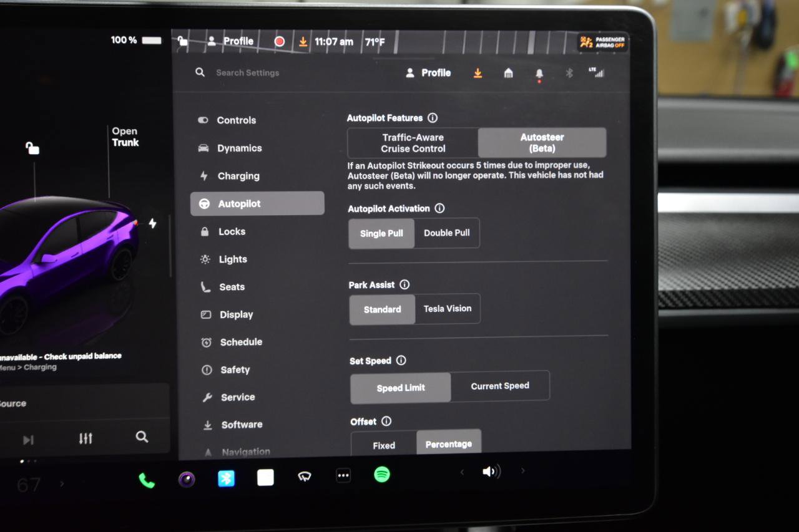Open Profile in the settings header
Viewport: 799px width, 532px height.
point(428,73)
